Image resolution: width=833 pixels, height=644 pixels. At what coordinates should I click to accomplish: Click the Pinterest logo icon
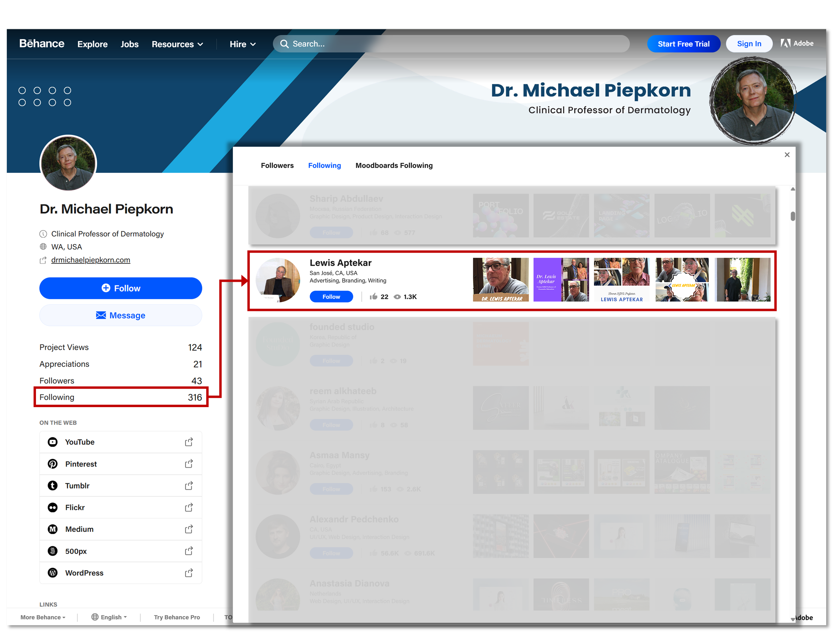coord(53,464)
